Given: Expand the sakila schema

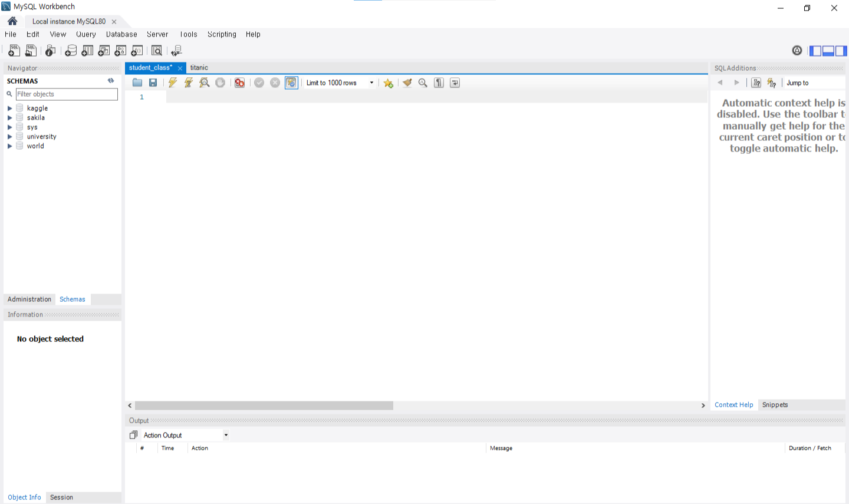Looking at the screenshot, I should [9, 118].
